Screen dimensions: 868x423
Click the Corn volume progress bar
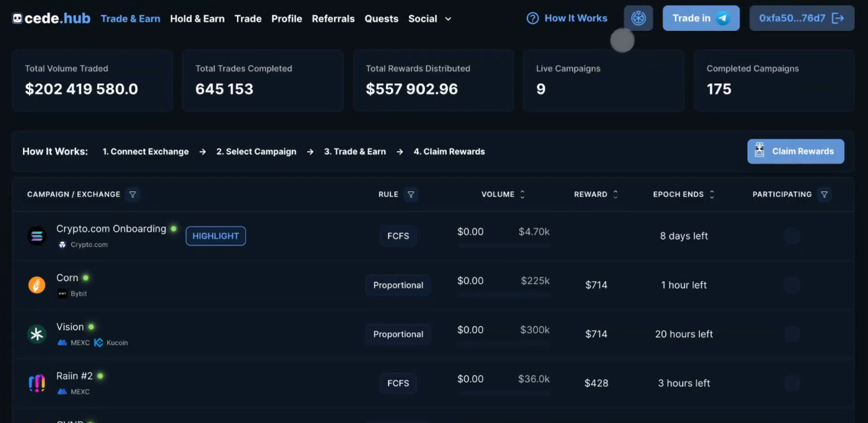(504, 295)
